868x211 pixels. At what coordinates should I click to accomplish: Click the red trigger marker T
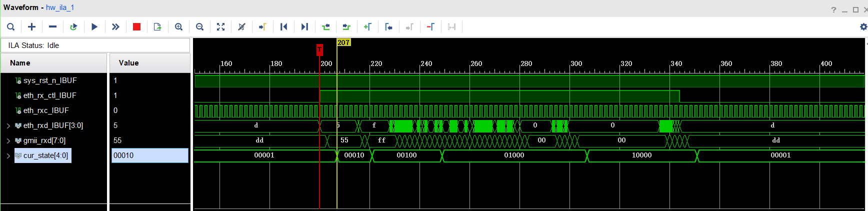tap(319, 49)
